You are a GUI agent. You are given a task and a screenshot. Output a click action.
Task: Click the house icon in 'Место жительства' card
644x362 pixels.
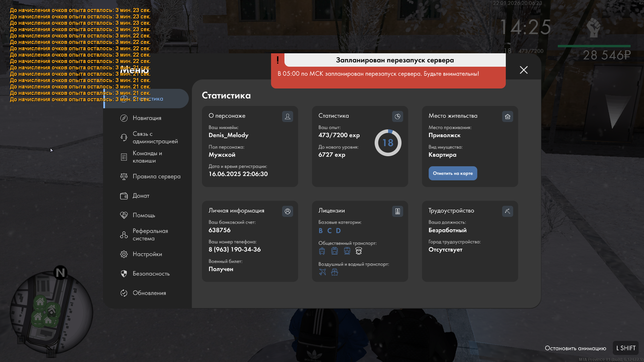[x=507, y=116]
